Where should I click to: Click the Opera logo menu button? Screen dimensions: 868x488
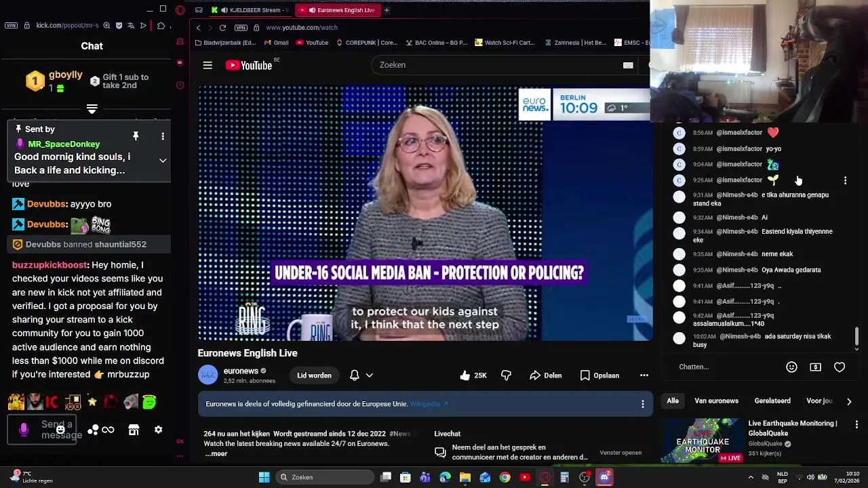[180, 10]
